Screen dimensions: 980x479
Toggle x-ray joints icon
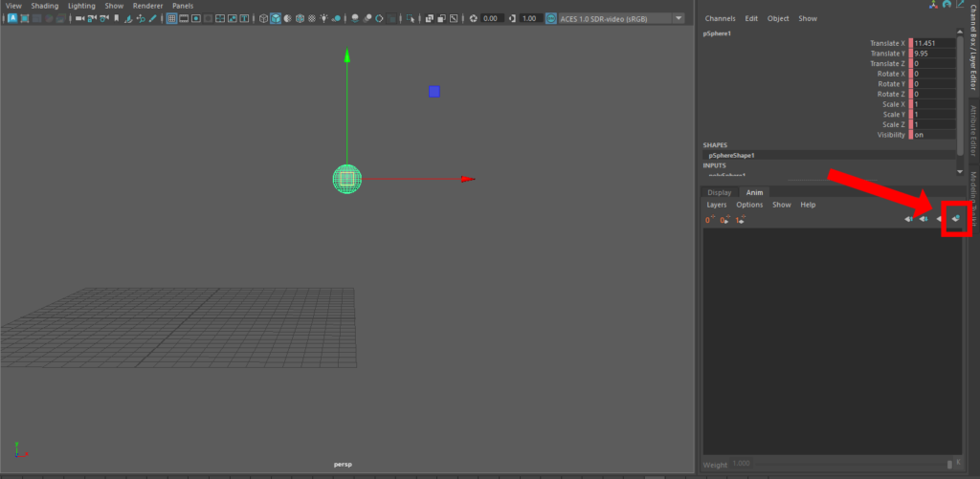[453, 19]
